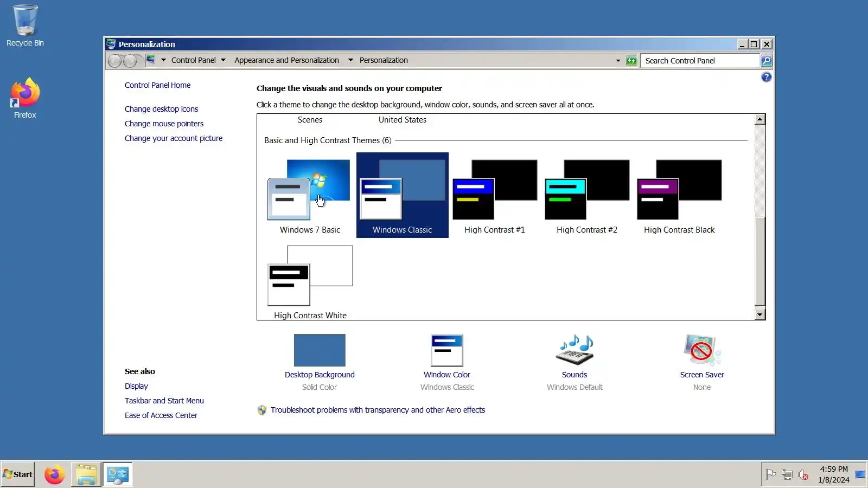Image resolution: width=868 pixels, height=488 pixels.
Task: Click Appearance and Personalization breadcrumb
Action: tap(286, 60)
